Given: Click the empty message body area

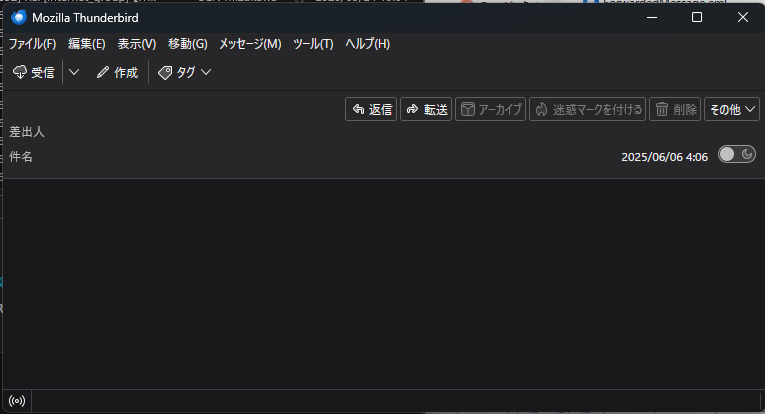Looking at the screenshot, I should tap(383, 284).
